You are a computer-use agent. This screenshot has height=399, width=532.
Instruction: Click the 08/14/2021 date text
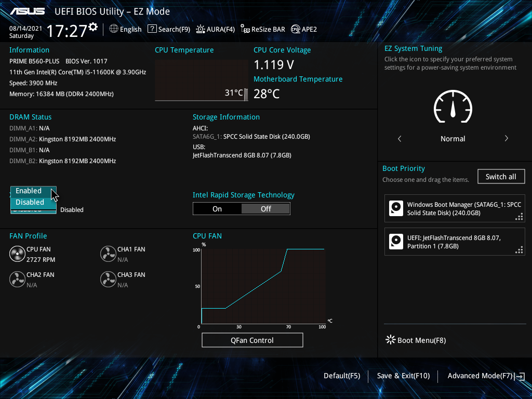click(x=25, y=29)
